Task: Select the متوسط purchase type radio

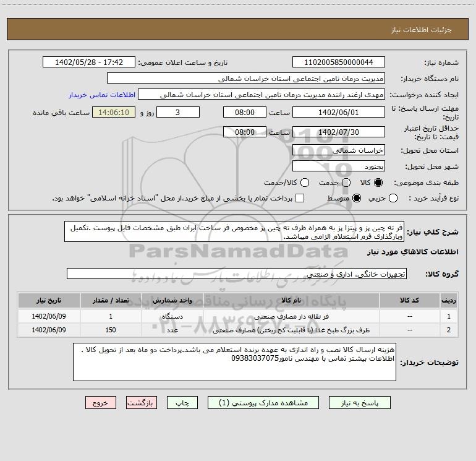Action: [357, 198]
